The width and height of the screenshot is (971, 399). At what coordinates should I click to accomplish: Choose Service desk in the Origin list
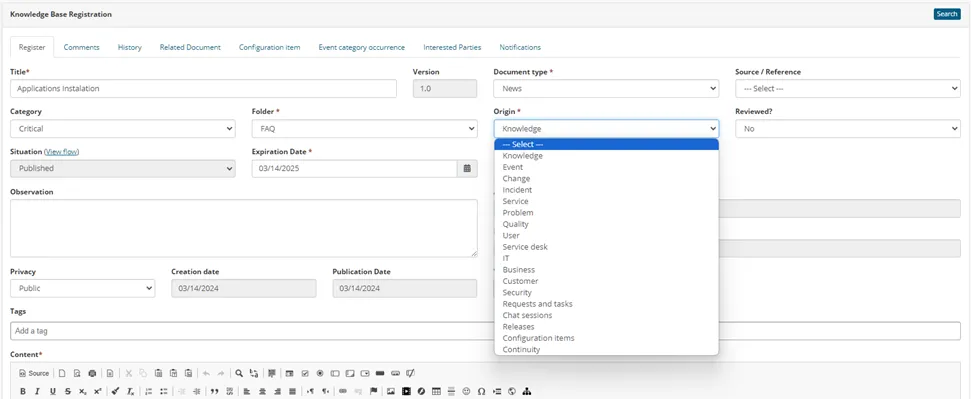606,247
